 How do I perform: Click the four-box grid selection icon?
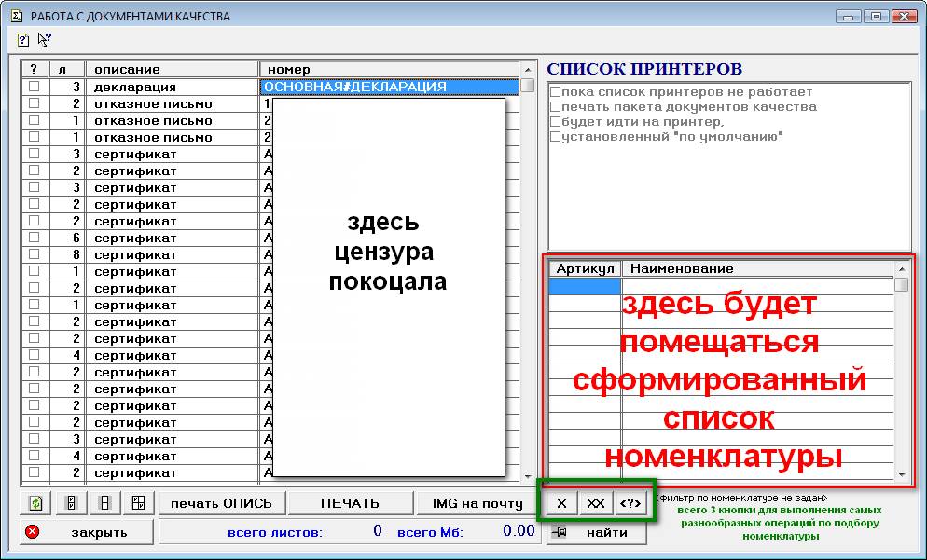139,503
